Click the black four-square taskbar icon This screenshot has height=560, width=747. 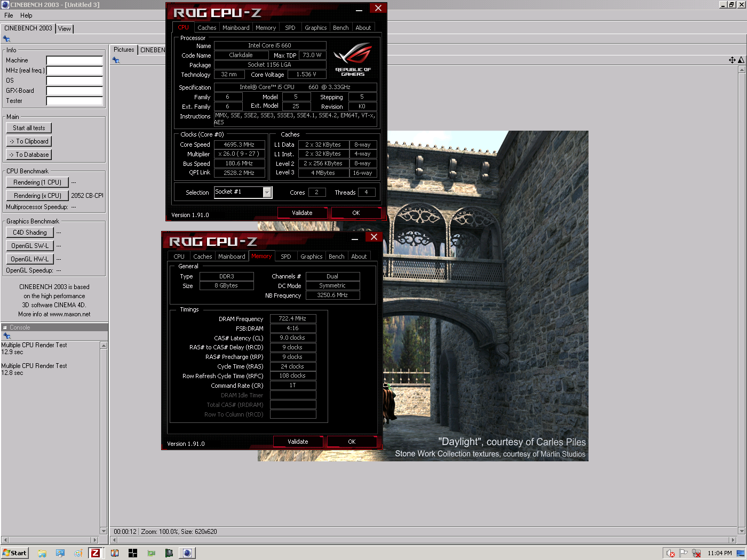(133, 553)
